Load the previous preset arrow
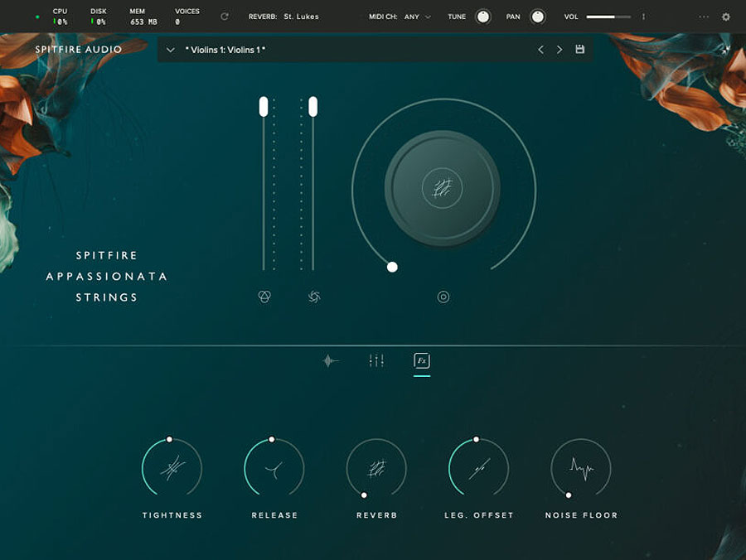The width and height of the screenshot is (746, 560). coord(540,50)
